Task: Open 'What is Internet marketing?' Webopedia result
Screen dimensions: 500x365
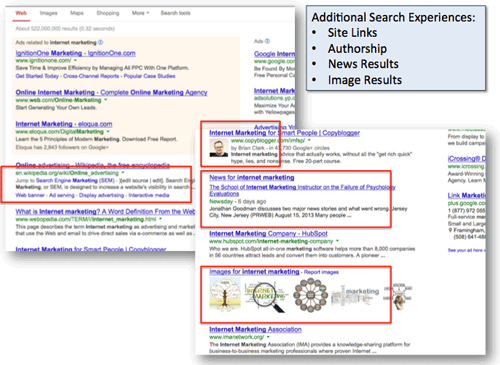Action: coord(105,211)
